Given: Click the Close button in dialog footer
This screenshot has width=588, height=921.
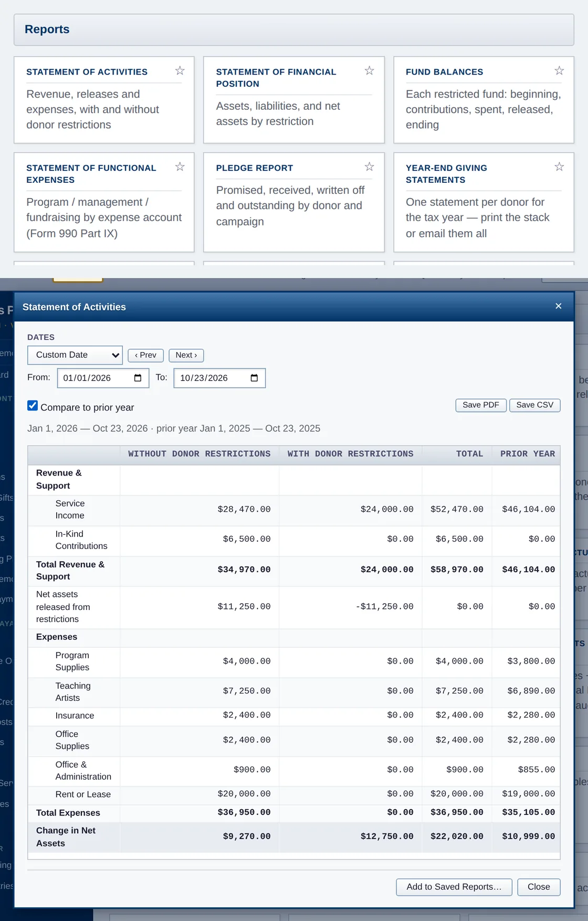Looking at the screenshot, I should tap(539, 887).
